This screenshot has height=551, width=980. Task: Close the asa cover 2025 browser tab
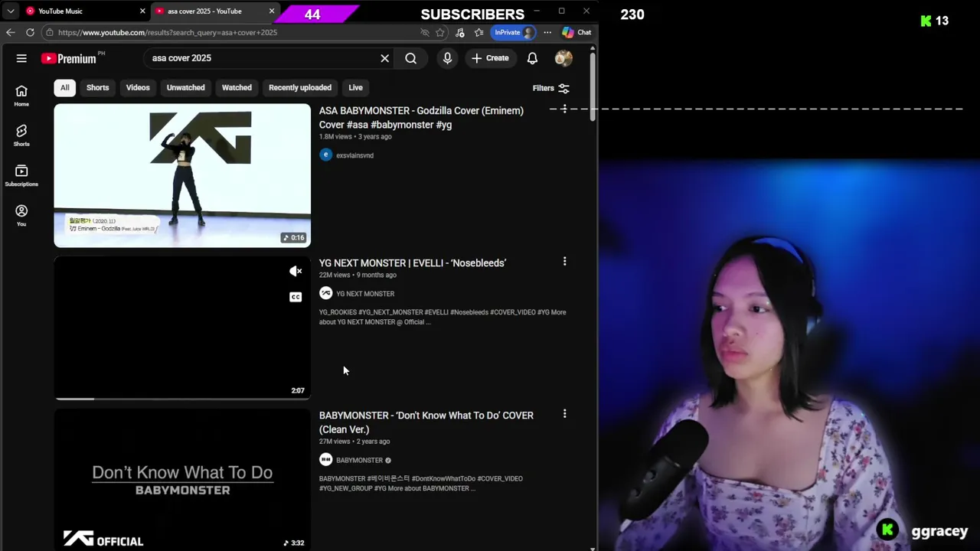[272, 11]
